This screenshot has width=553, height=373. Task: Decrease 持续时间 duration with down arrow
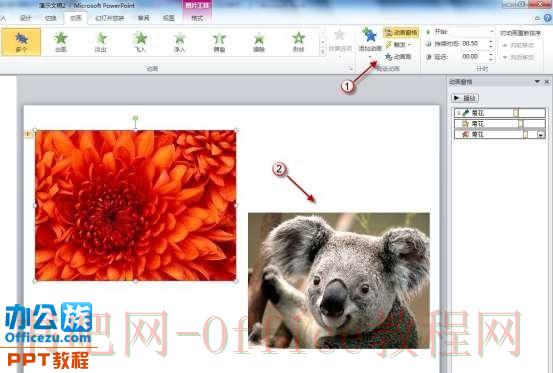[491, 46]
